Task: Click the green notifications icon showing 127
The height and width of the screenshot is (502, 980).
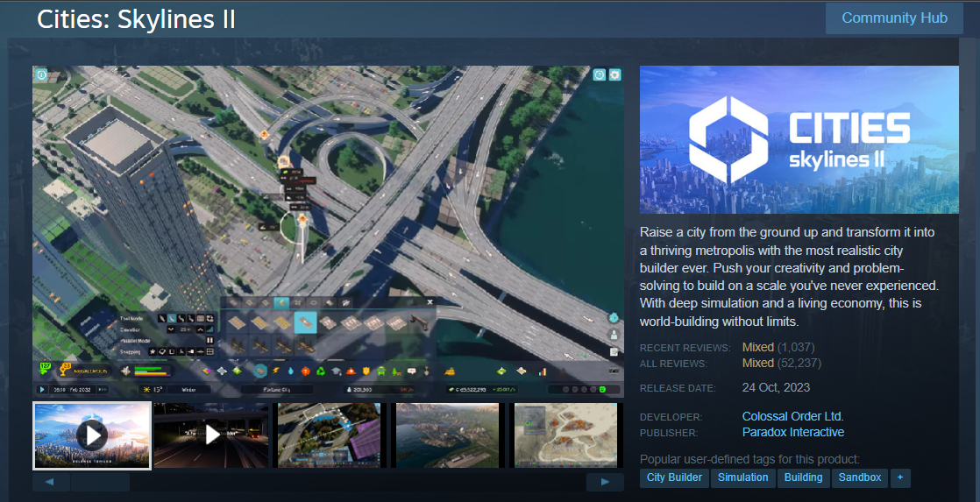Action: click(45, 369)
